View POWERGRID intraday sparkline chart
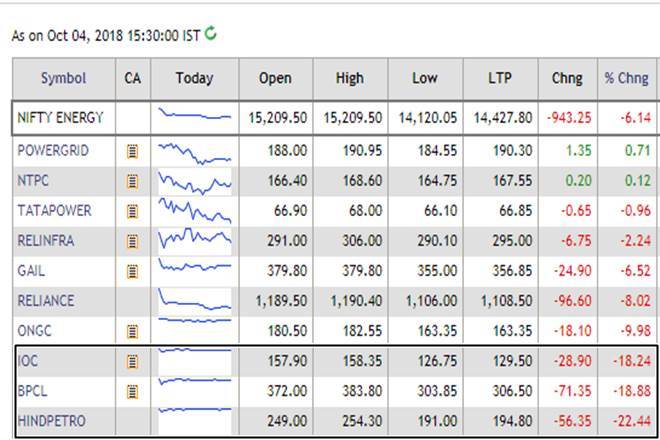Screen dimensions: 660x440 (194, 154)
